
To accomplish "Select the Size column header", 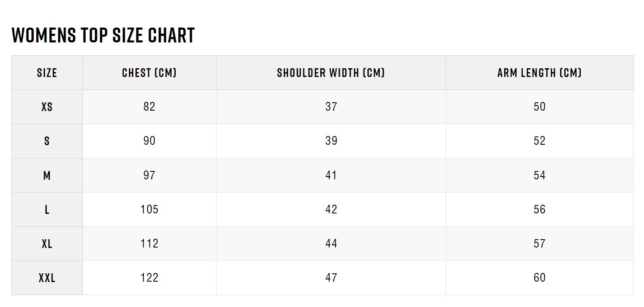I will (47, 73).
